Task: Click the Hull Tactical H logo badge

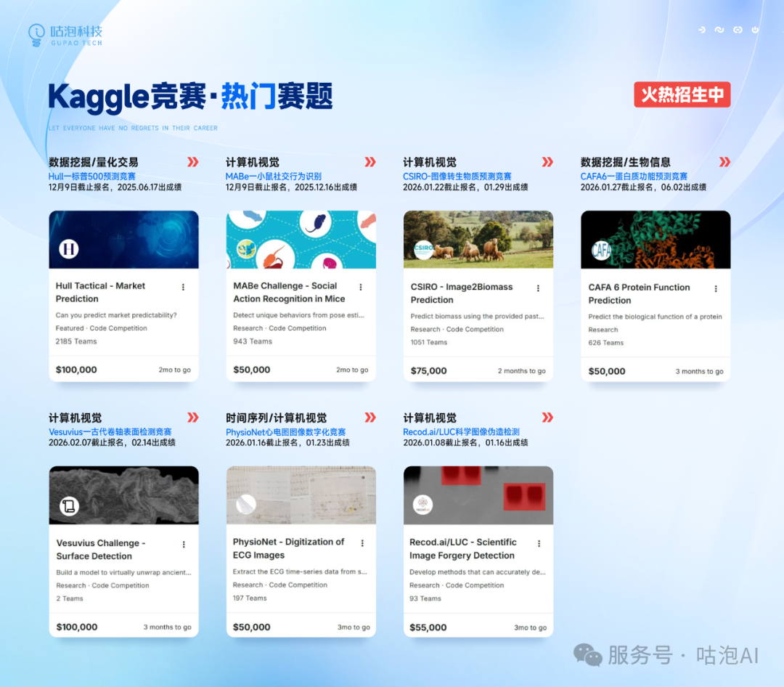Action: [68, 248]
